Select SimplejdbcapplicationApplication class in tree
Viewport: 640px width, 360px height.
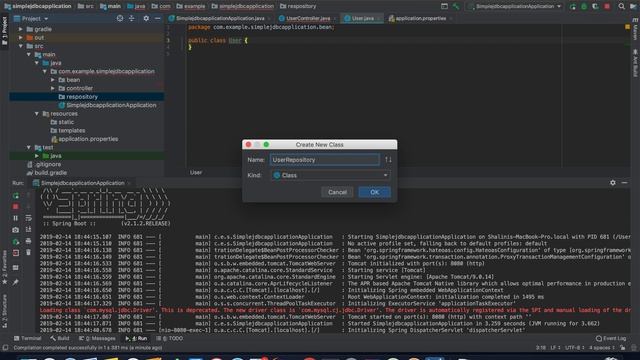[x=111, y=105]
